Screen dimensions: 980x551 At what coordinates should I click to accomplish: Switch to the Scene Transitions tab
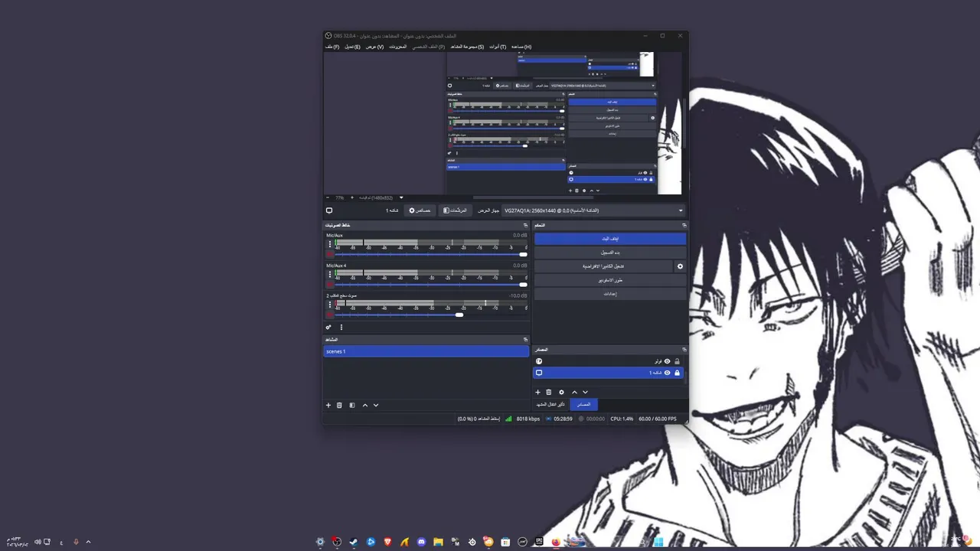(x=551, y=404)
